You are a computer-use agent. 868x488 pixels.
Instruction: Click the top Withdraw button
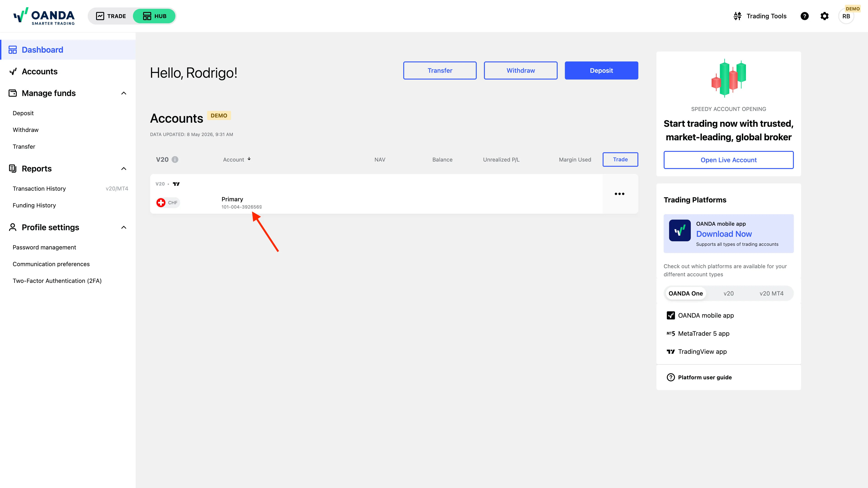pyautogui.click(x=521, y=70)
